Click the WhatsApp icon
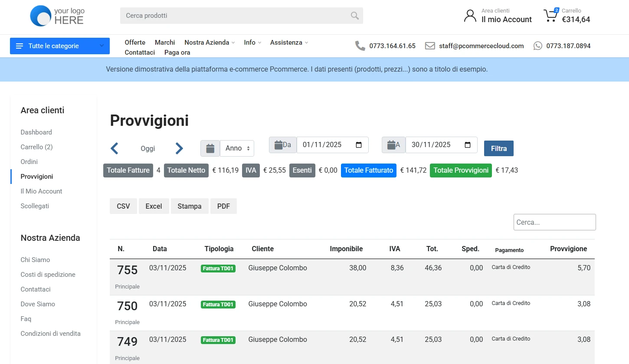 pyautogui.click(x=538, y=46)
